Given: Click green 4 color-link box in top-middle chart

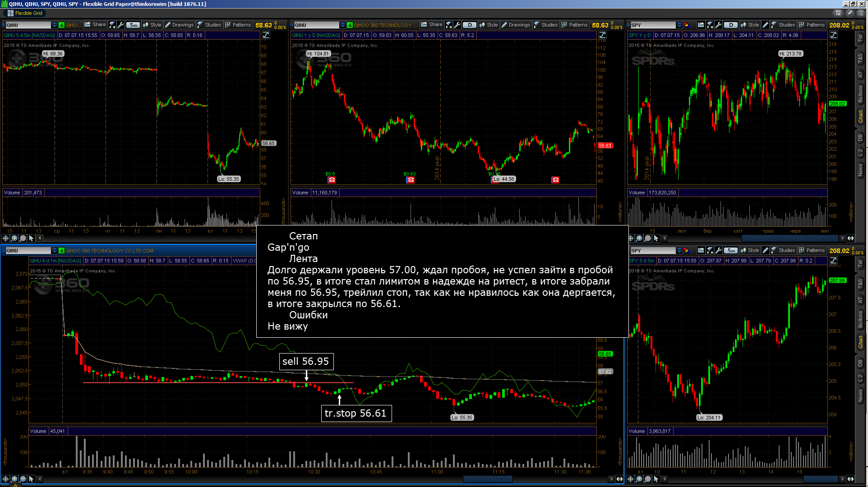Looking at the screenshot, I should point(350,25).
